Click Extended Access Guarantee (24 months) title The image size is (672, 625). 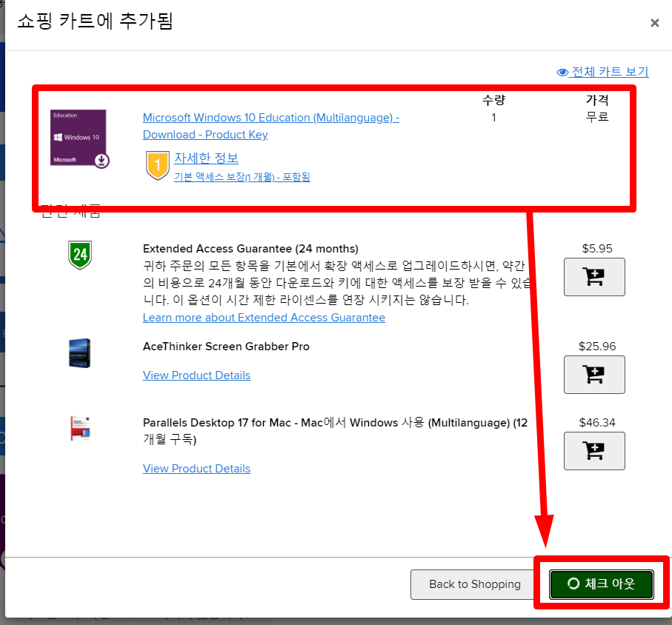250,249
